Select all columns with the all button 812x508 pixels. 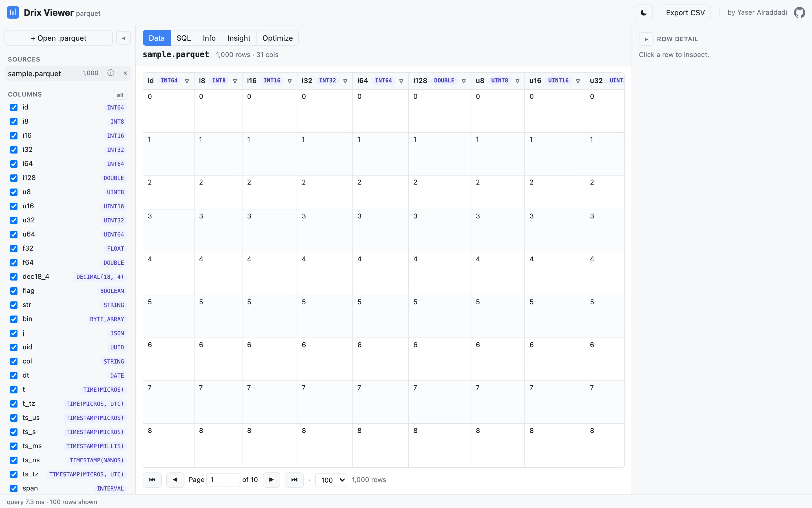pyautogui.click(x=120, y=95)
